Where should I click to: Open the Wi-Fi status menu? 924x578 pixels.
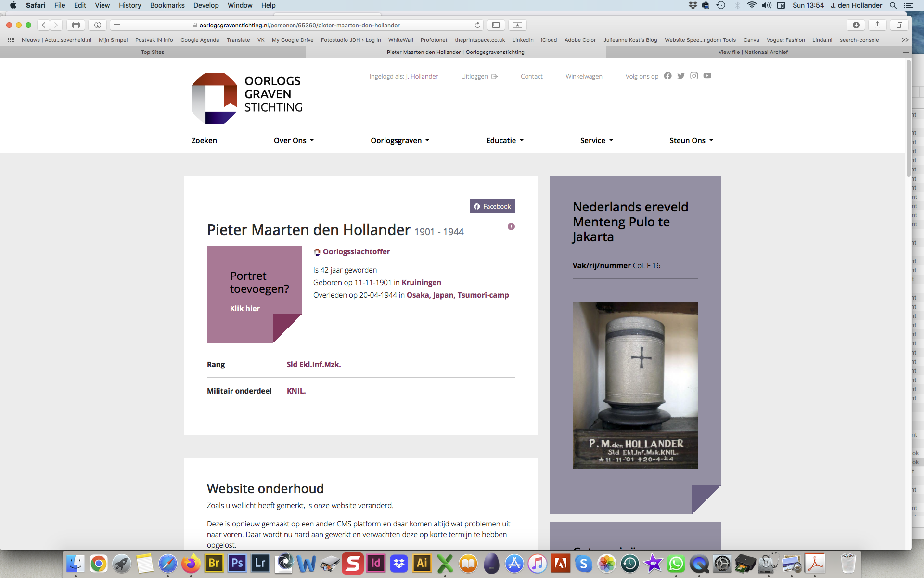click(752, 5)
